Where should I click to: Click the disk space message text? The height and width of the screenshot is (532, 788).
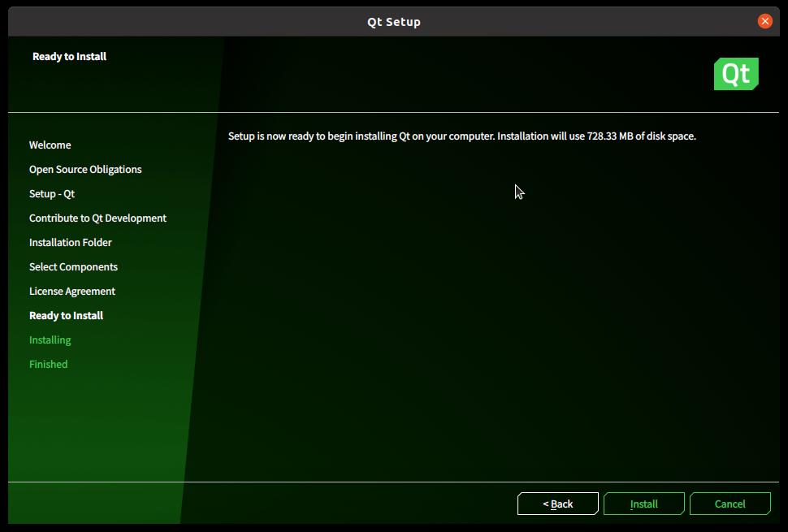click(x=462, y=136)
